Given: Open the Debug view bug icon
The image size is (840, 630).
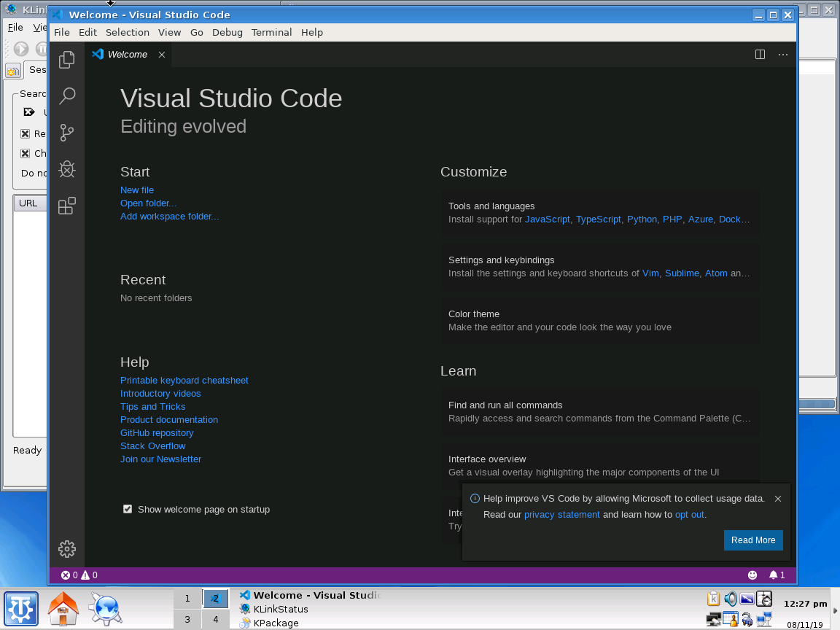Looking at the screenshot, I should point(67,169).
